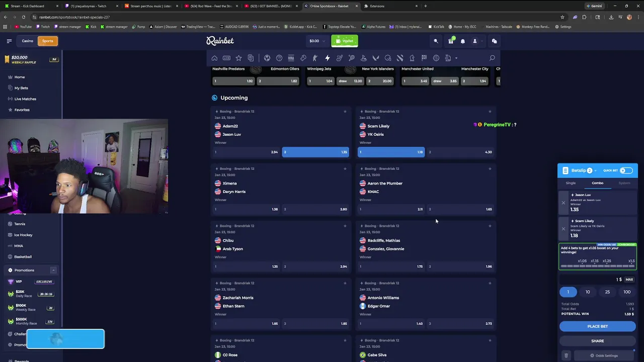Favorite the Adam22 vs Jason Luv match
The image size is (644, 362).
click(x=345, y=112)
